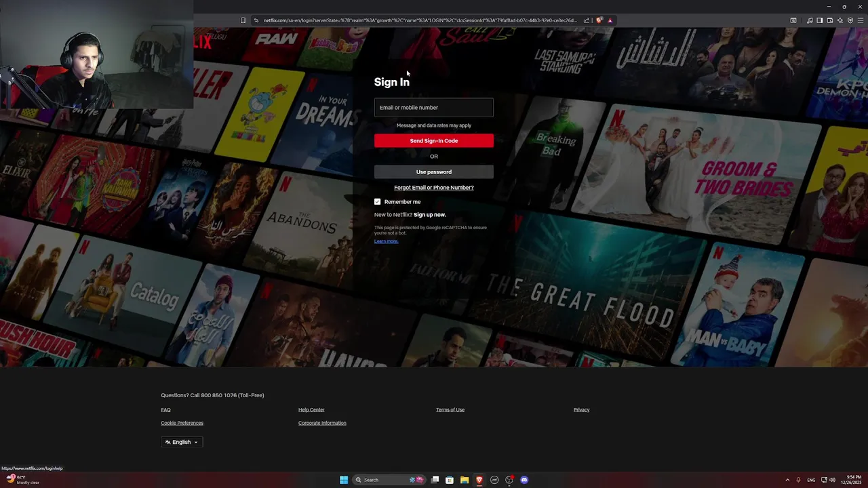
Task: Open Microsoft Store from the taskbar
Action: [450, 480]
